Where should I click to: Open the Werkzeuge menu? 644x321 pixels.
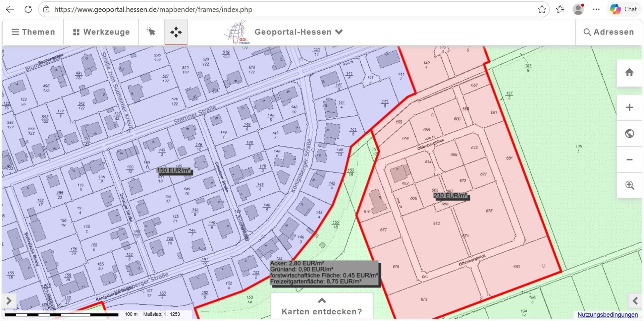(101, 32)
